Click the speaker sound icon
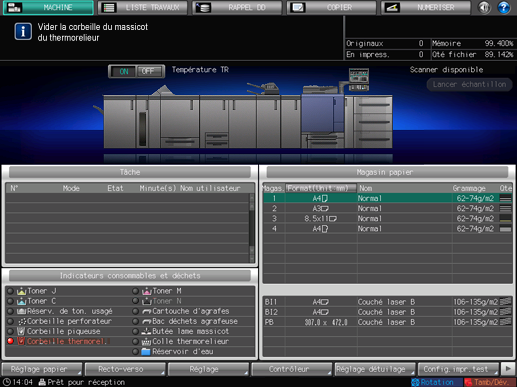The height and width of the screenshot is (387, 517). [x=484, y=7]
